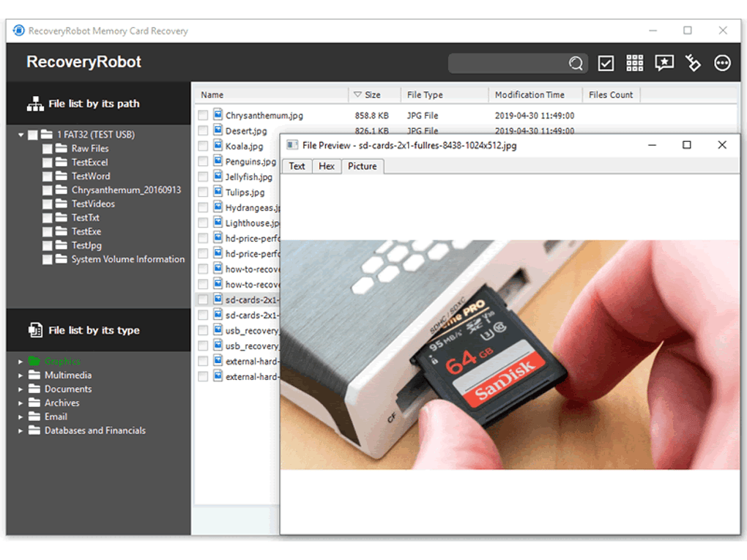Click the Jellyfish.jpg file icon

218,176
